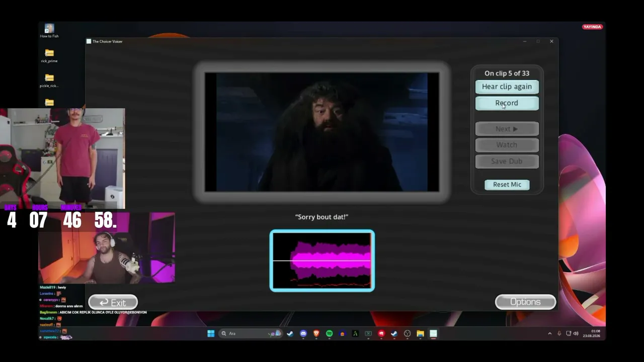This screenshot has height=362, width=644.
Task: Click The Choicer Voicer title bar icon
Action: 89,41
